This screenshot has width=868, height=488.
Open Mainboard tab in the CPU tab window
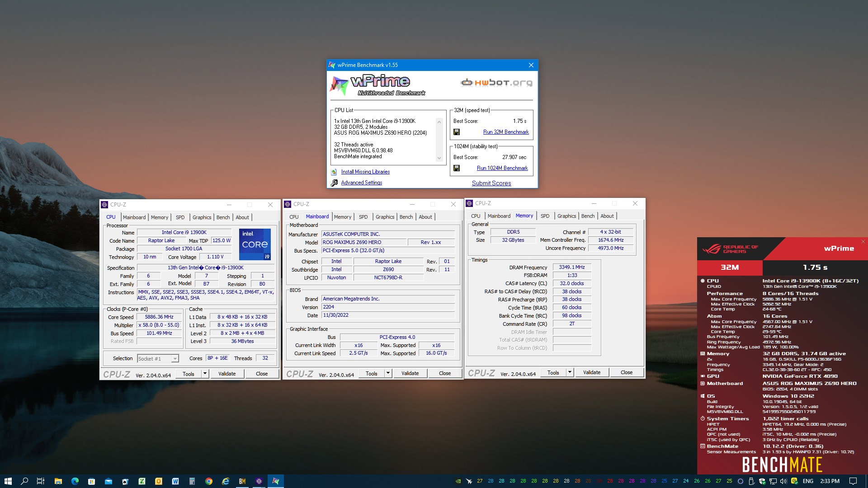point(134,217)
